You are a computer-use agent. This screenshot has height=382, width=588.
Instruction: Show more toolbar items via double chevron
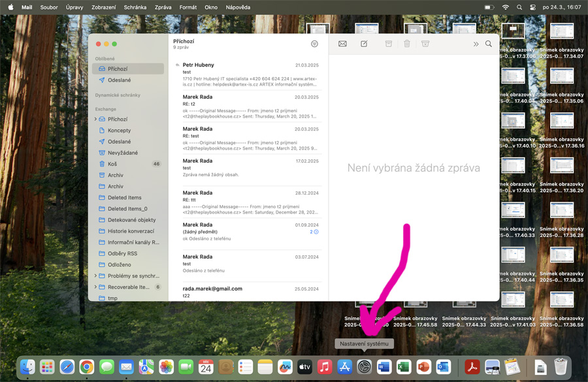coord(476,44)
